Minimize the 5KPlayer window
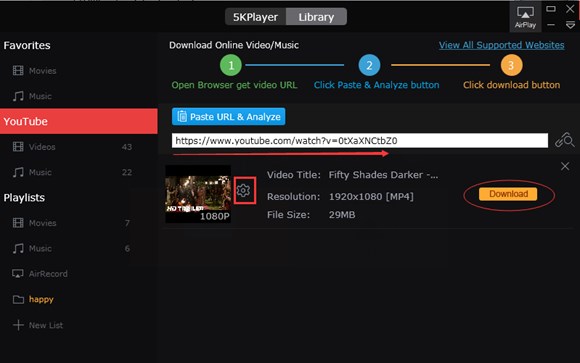Screen dimensions: 580x363 coord(551,25)
